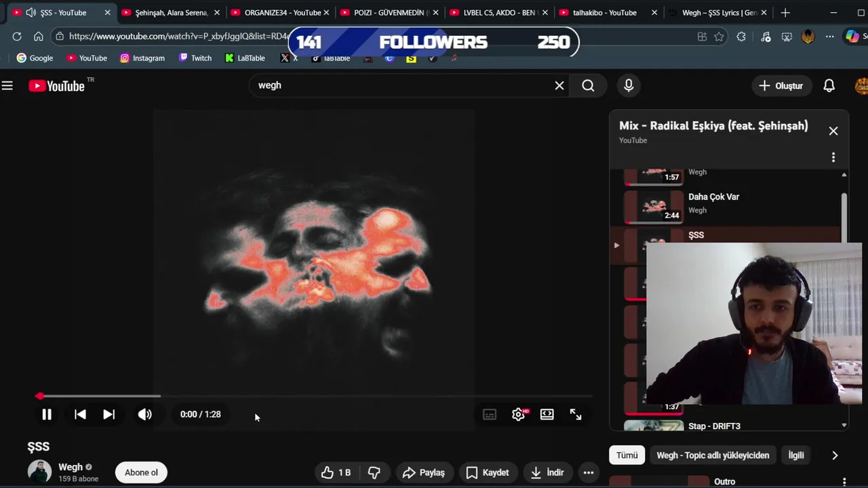Open Twitch bookmark
Viewport: 868px width, 488px height.
click(195, 58)
